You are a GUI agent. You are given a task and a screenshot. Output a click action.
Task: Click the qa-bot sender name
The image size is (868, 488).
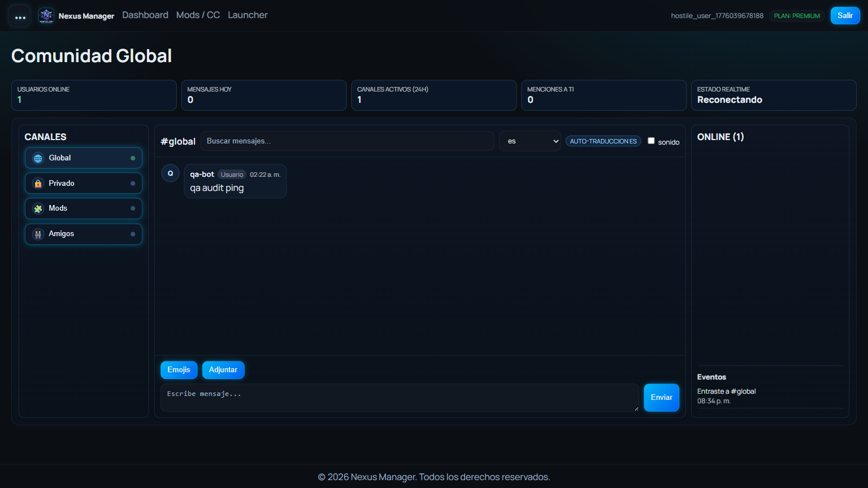point(202,175)
